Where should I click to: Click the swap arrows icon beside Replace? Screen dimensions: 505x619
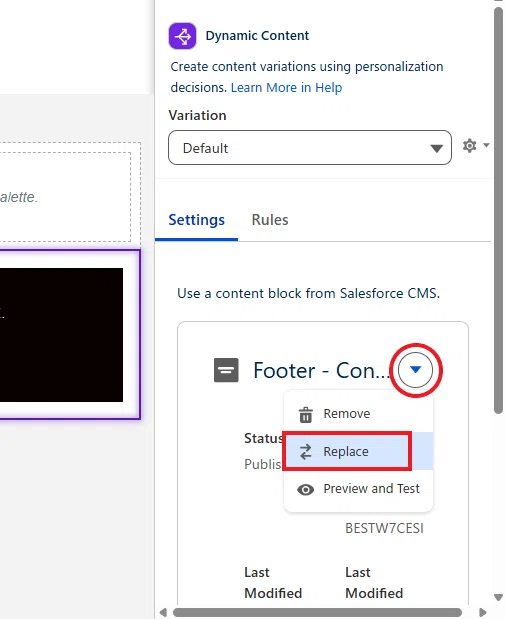(306, 452)
